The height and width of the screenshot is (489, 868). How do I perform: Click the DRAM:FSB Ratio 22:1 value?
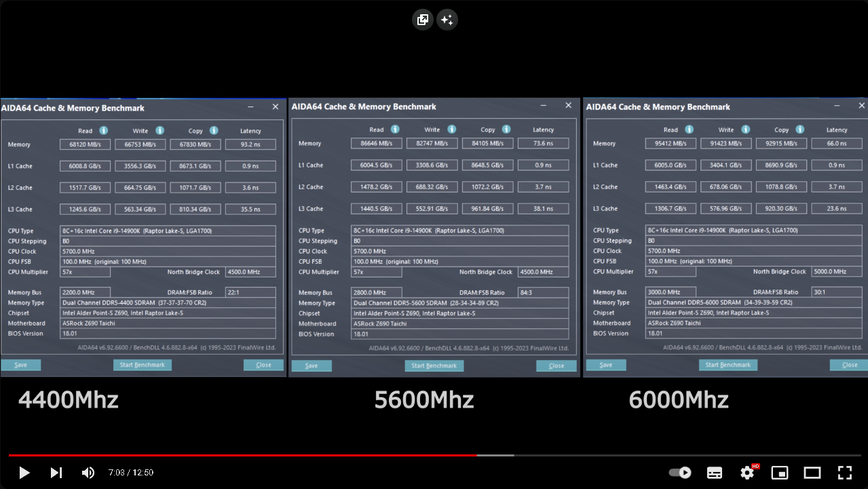coord(250,292)
